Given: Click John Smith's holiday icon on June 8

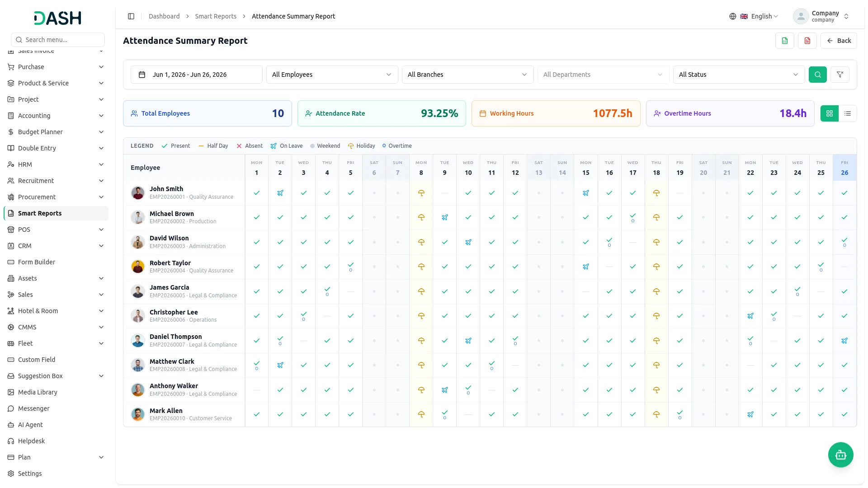Looking at the screenshot, I should coord(421,193).
